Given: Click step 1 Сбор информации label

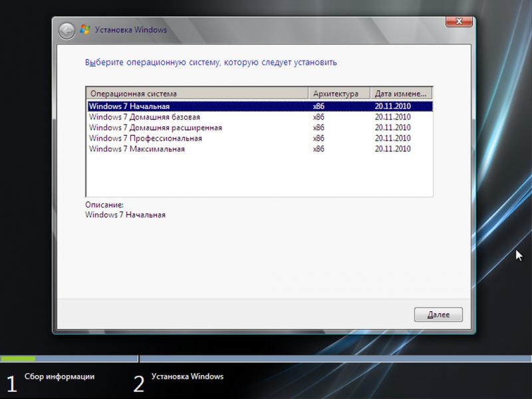Looking at the screenshot, I should point(59,376).
